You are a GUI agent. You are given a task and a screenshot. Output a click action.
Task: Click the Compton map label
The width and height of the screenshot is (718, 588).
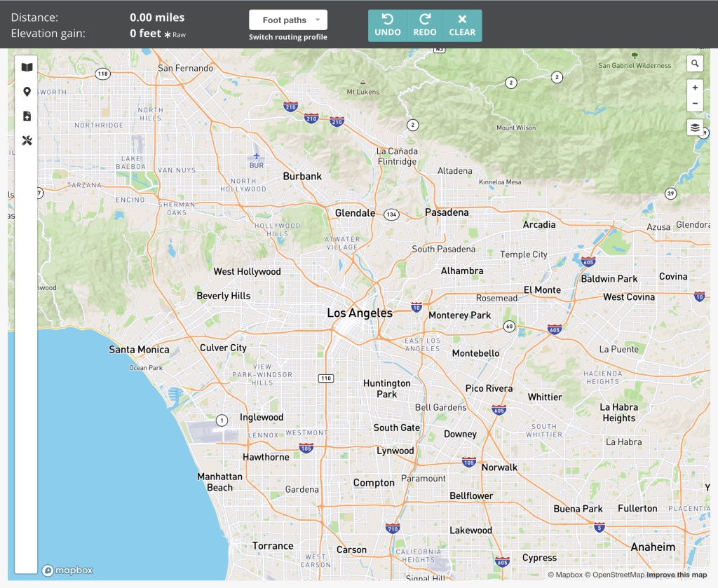pyautogui.click(x=374, y=483)
